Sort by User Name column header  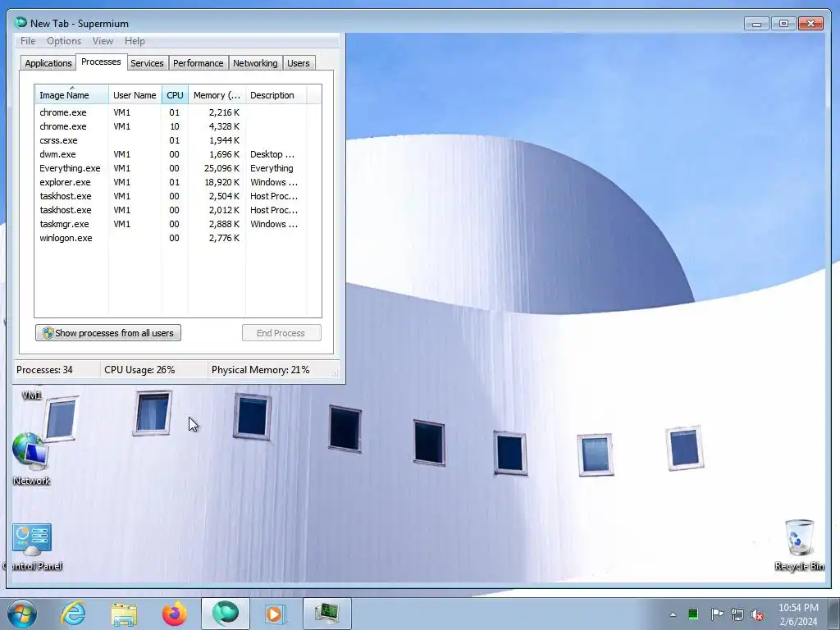tap(135, 95)
